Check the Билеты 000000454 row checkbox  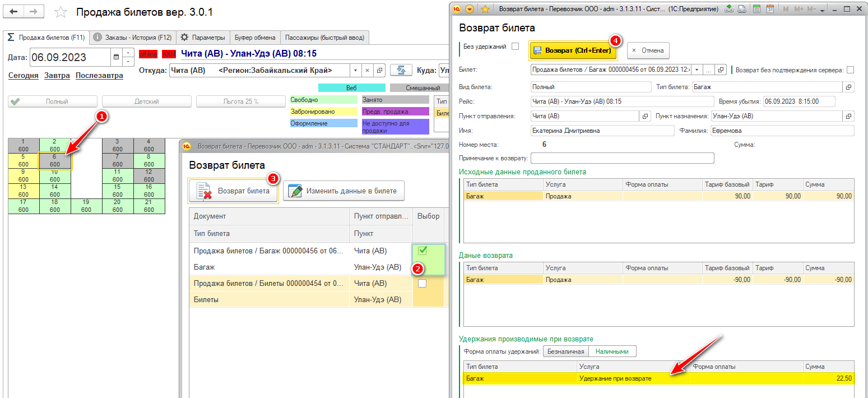pos(422,284)
